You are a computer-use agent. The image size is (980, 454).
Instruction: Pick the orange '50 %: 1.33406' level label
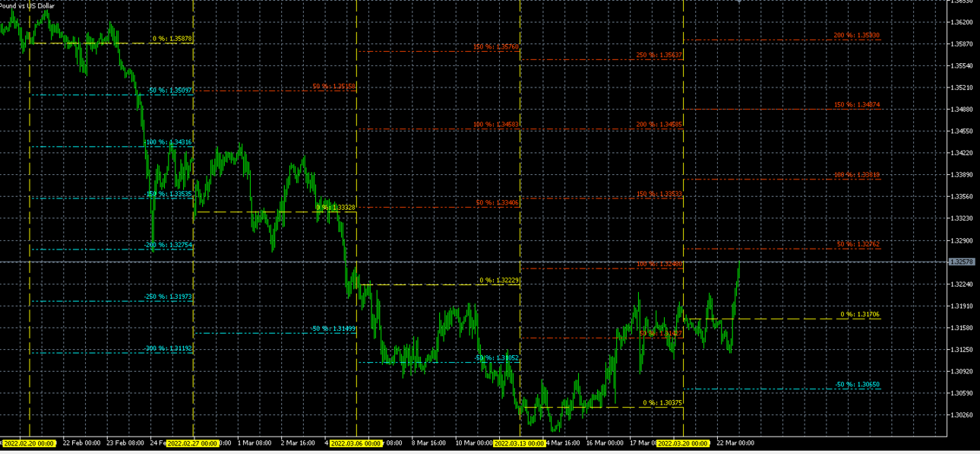coord(498,203)
